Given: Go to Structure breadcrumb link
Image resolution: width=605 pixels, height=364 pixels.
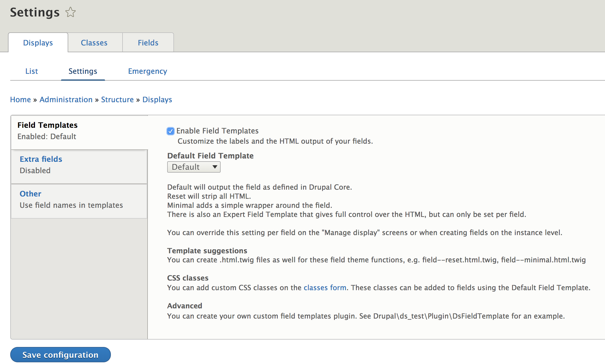Looking at the screenshot, I should [x=117, y=100].
